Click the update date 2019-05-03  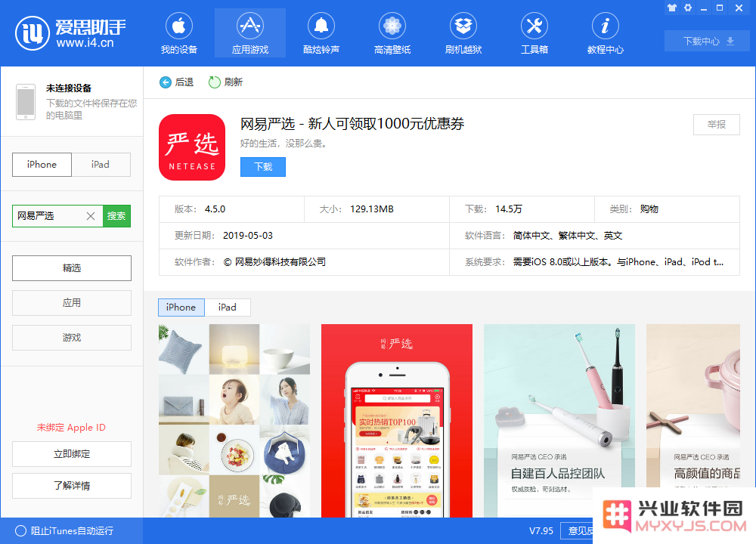pos(248,236)
